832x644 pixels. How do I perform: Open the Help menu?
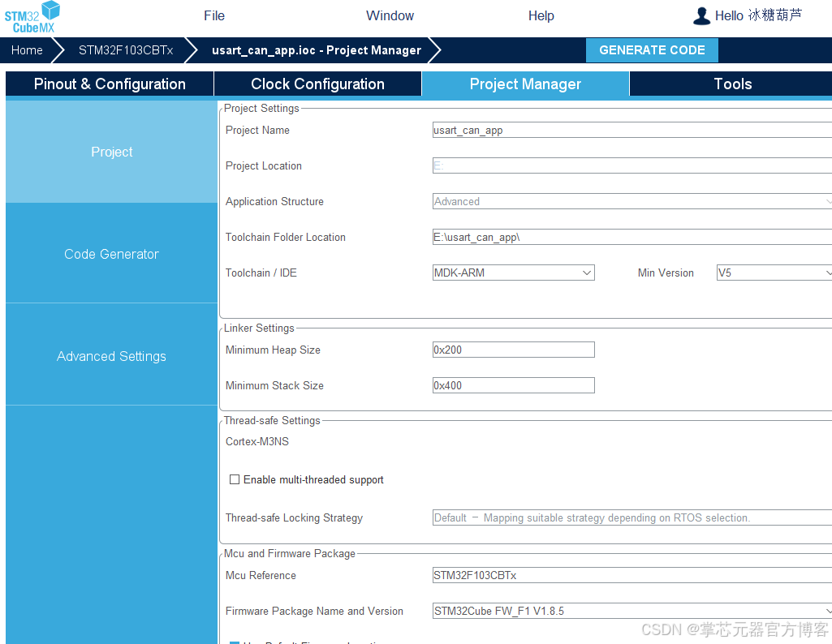pos(541,16)
